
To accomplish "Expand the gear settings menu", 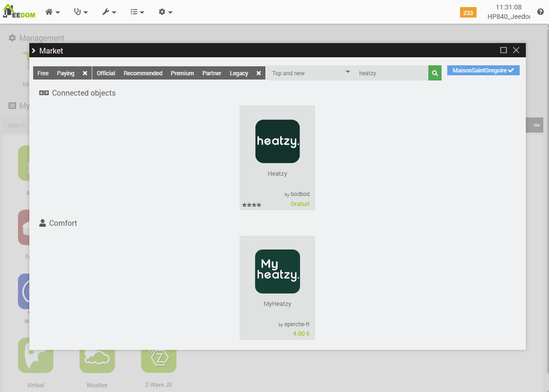I will [x=166, y=12].
